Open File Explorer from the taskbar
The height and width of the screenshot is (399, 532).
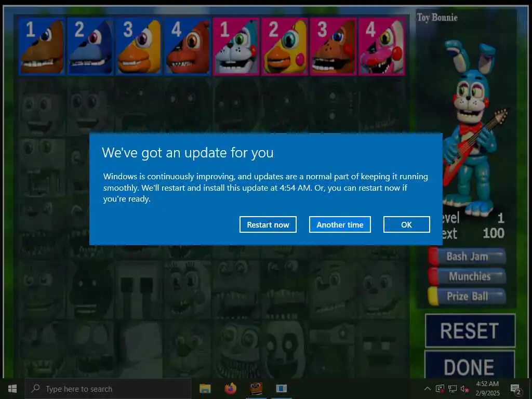click(x=205, y=389)
